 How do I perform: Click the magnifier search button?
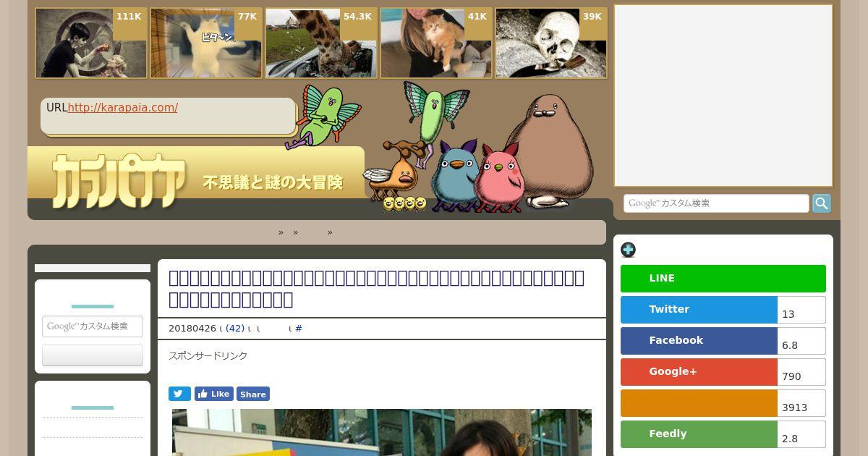pos(822,203)
